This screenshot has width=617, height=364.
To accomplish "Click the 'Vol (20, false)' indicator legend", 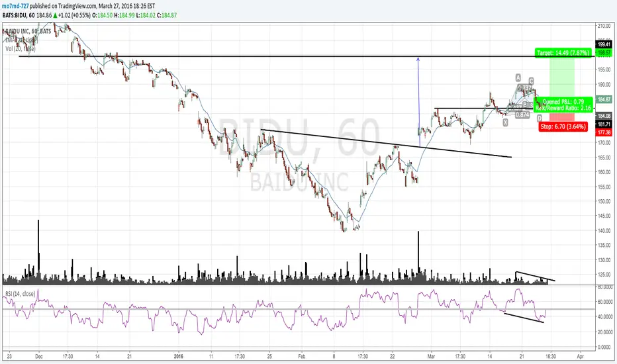I will [21, 48].
